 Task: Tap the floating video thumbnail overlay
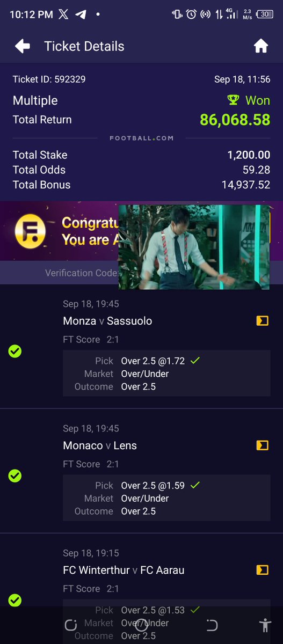(194, 247)
